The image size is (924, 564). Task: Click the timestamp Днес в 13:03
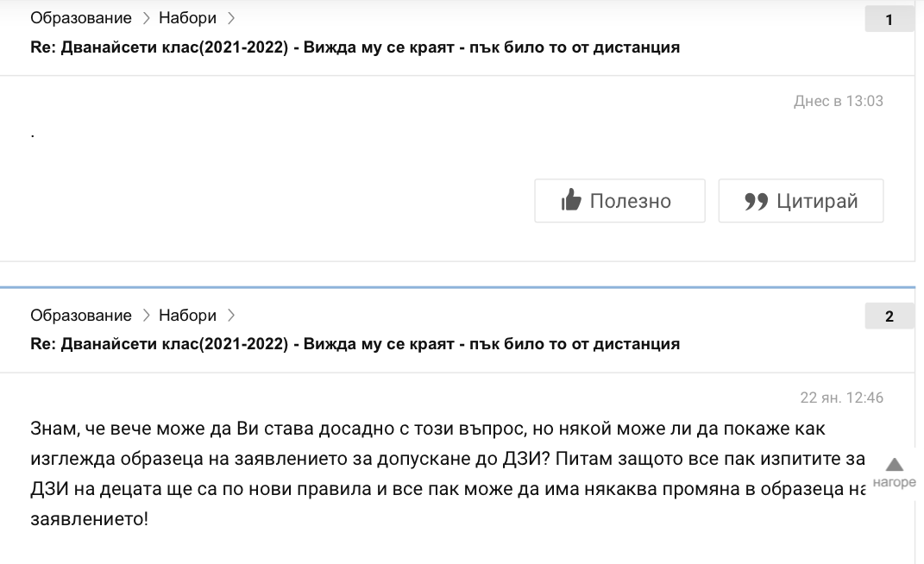click(x=838, y=101)
